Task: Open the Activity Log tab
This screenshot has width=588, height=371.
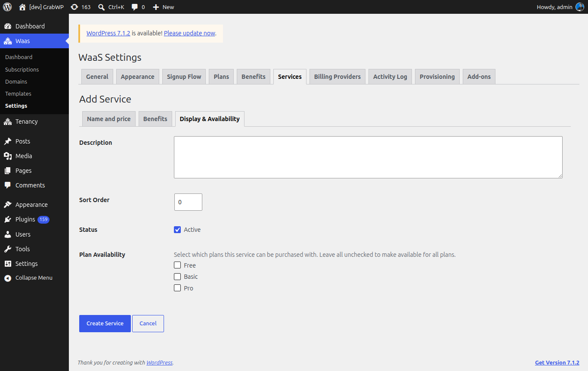Action: [390, 77]
